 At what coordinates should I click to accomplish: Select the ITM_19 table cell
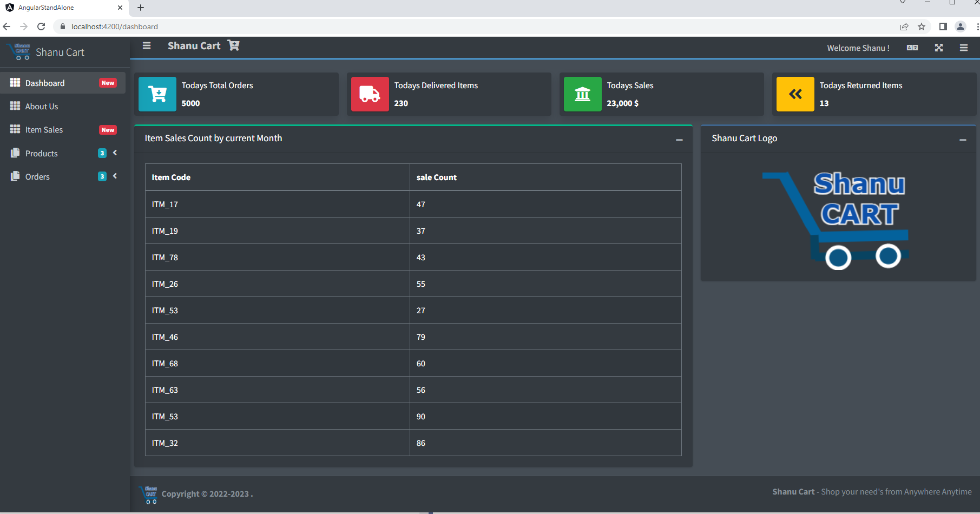tap(278, 230)
